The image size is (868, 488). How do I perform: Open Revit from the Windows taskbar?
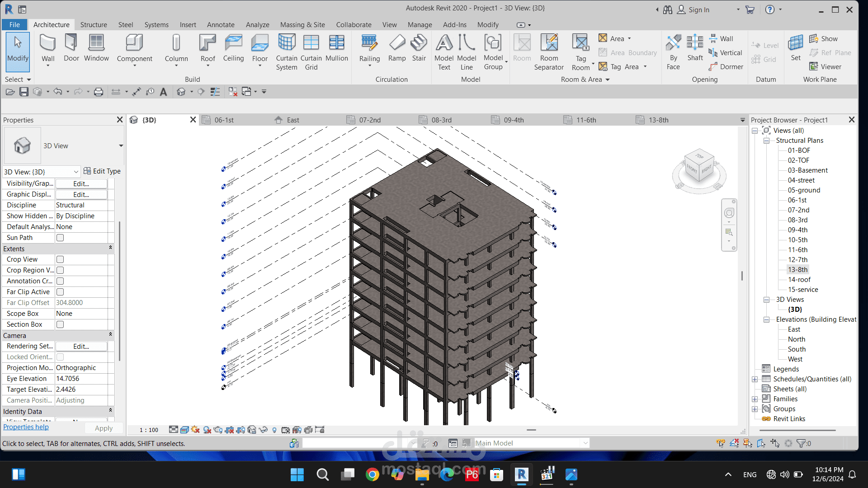tap(521, 474)
